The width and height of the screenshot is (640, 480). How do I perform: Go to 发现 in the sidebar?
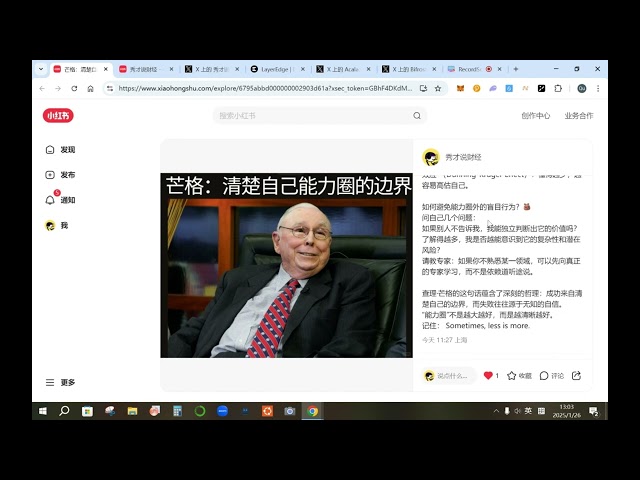pos(60,150)
